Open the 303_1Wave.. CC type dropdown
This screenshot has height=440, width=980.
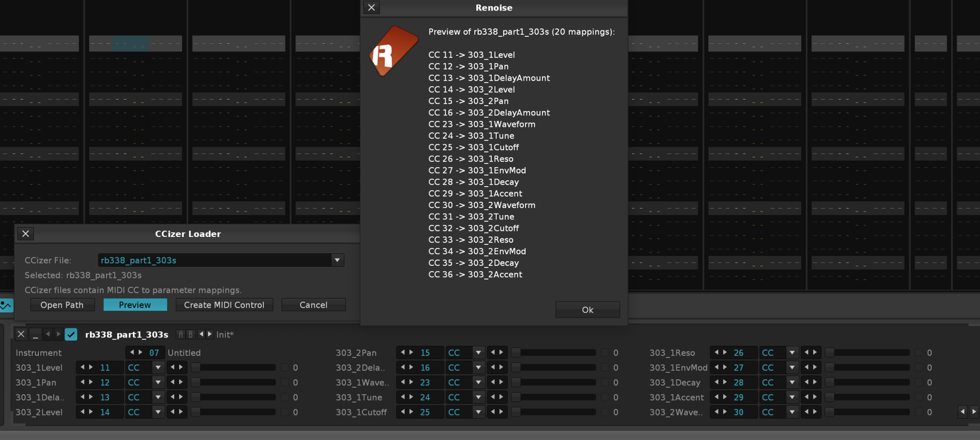pyautogui.click(x=478, y=382)
